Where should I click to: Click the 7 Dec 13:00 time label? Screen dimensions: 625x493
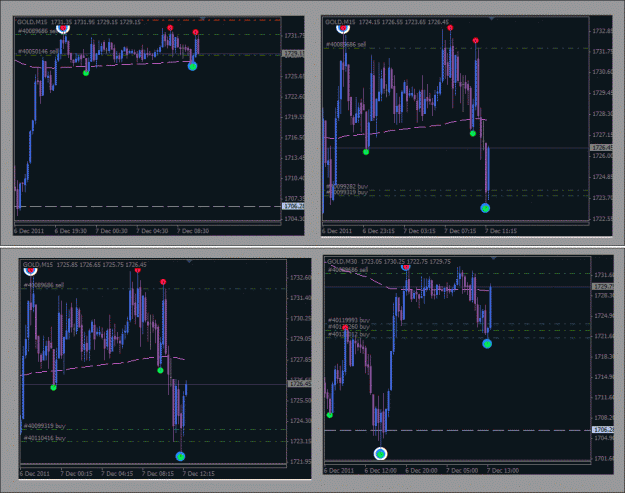(503, 471)
